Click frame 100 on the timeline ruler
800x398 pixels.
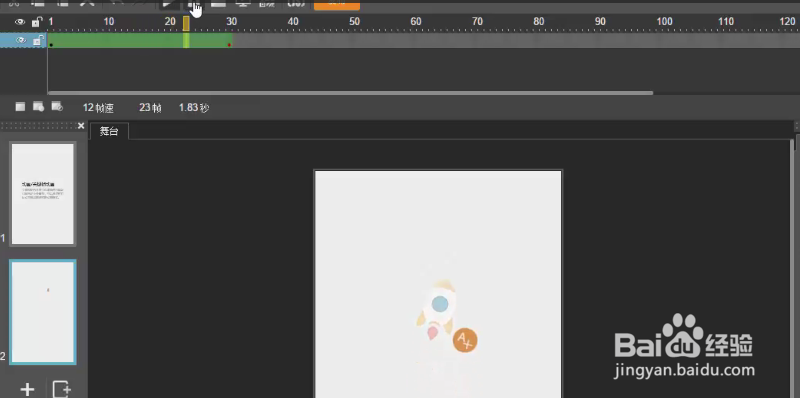coord(664,21)
